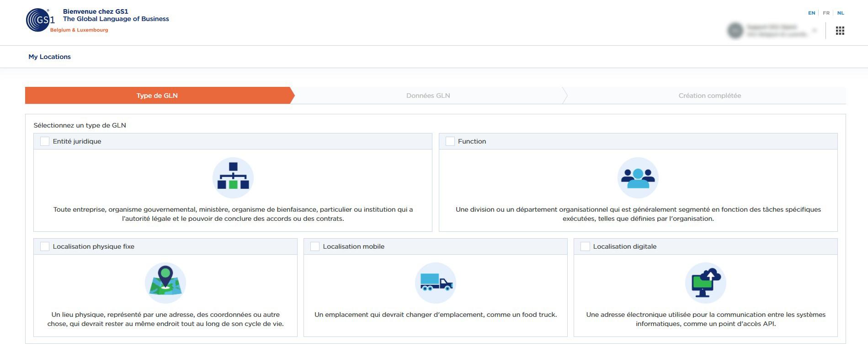
Task: Select the Type de GLN step
Action: point(157,96)
